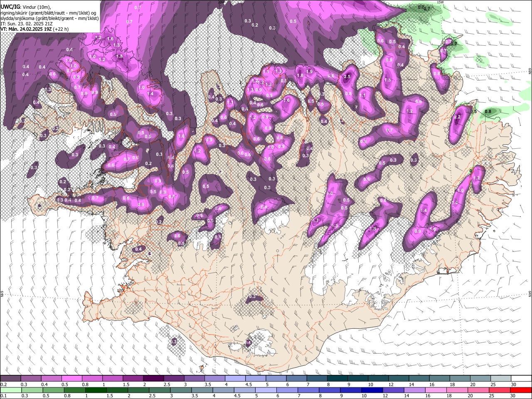Image resolution: width=532 pixels, height=399 pixels.
Task: Select the "Vindur (10m)" text in the title
Action: (37, 7)
